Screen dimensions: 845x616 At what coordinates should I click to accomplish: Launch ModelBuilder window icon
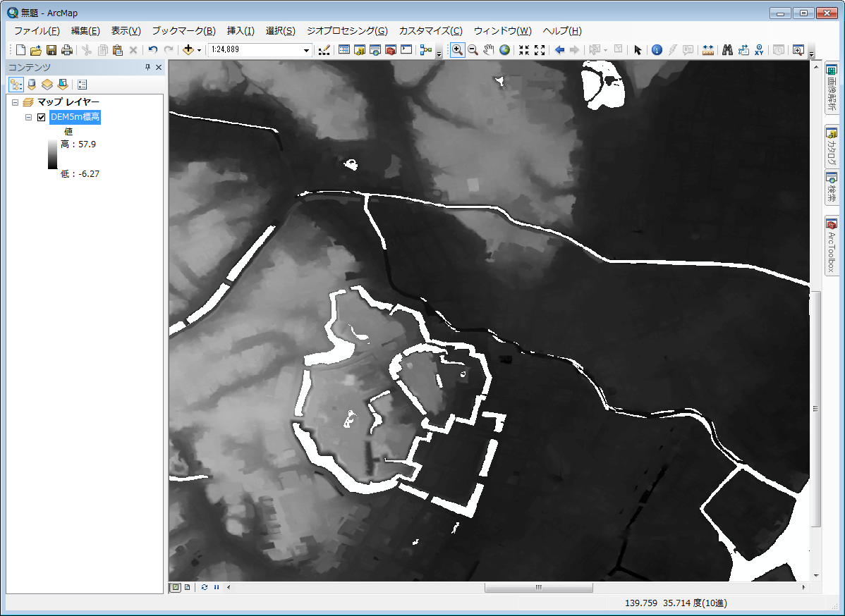[x=426, y=50]
